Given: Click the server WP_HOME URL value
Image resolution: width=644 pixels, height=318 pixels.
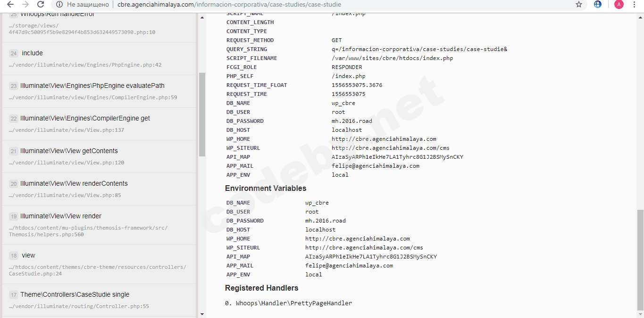Looking at the screenshot, I should tap(384, 139).
